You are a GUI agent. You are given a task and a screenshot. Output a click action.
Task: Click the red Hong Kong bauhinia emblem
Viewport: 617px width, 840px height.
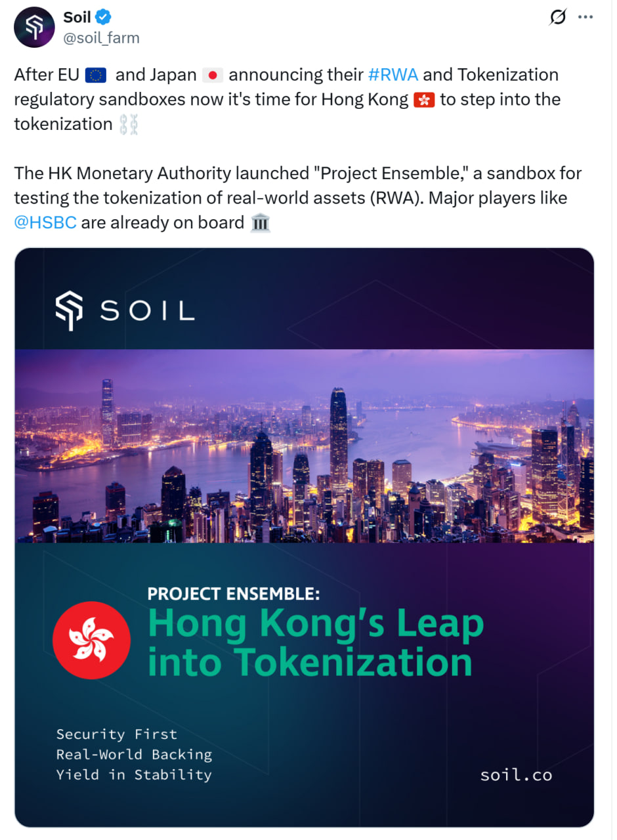(91, 639)
